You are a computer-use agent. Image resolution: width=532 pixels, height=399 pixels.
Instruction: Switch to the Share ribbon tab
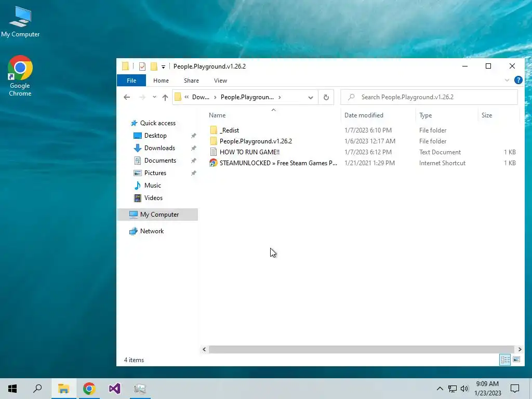191,81
